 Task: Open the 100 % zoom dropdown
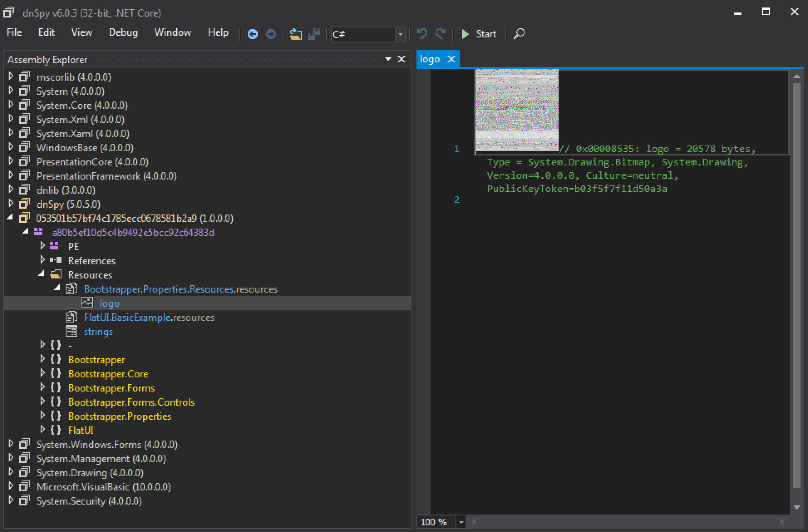[x=461, y=522]
